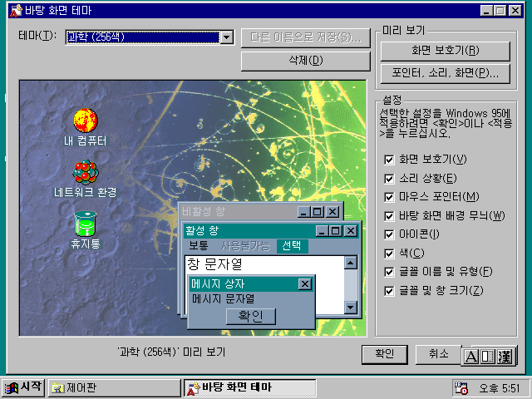
Task: Click the 취소 cancel button
Action: click(x=438, y=354)
